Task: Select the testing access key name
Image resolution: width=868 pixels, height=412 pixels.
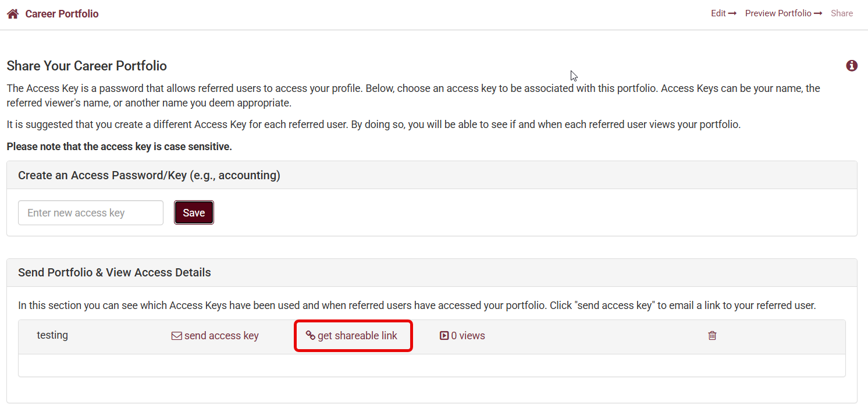Action: click(x=52, y=335)
